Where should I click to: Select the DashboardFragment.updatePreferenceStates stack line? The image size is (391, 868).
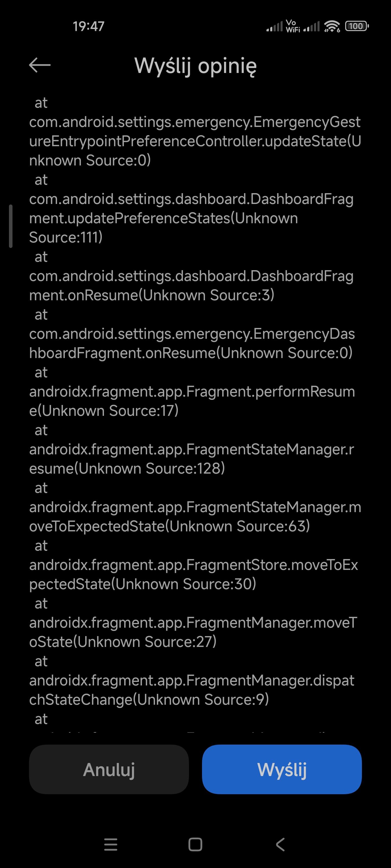pos(191,218)
